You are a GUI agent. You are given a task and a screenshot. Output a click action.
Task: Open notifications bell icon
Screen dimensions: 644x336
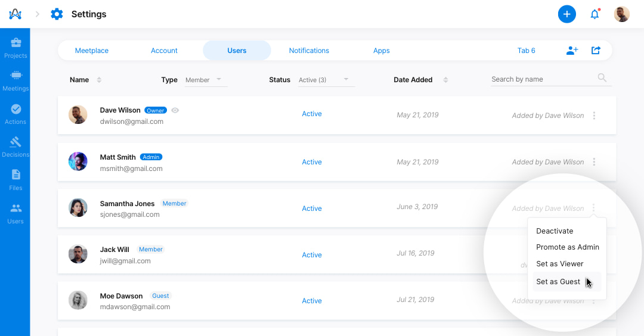595,14
